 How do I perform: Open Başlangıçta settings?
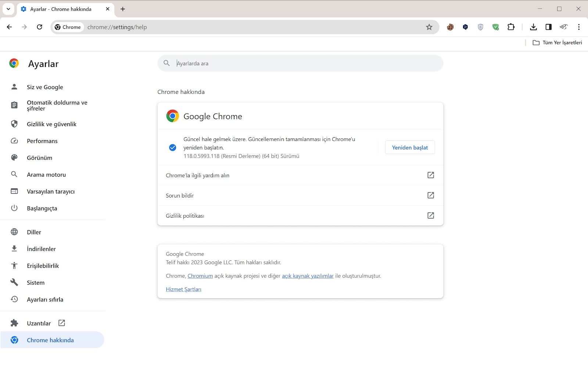click(x=53, y=209)
